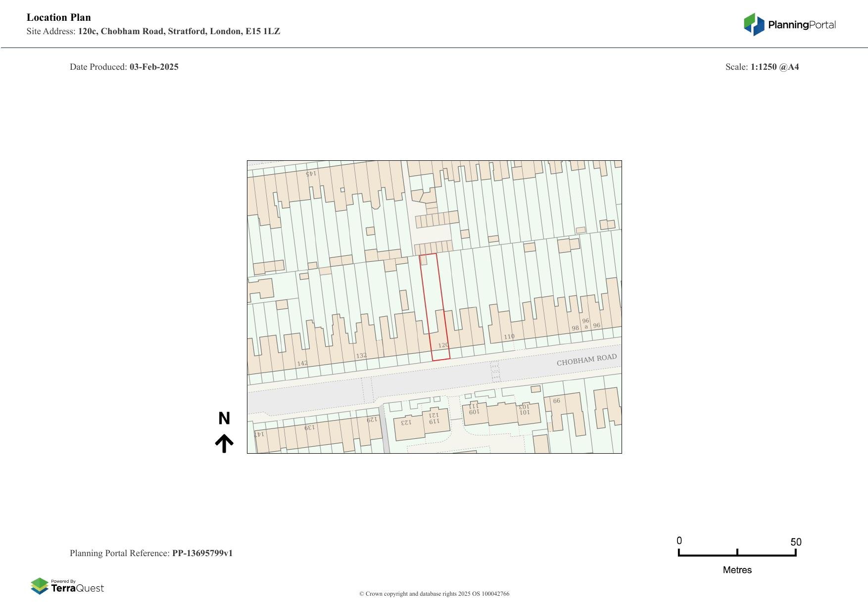868x614 pixels.
Task: Click house number 132 on the map
Action: 361,356
